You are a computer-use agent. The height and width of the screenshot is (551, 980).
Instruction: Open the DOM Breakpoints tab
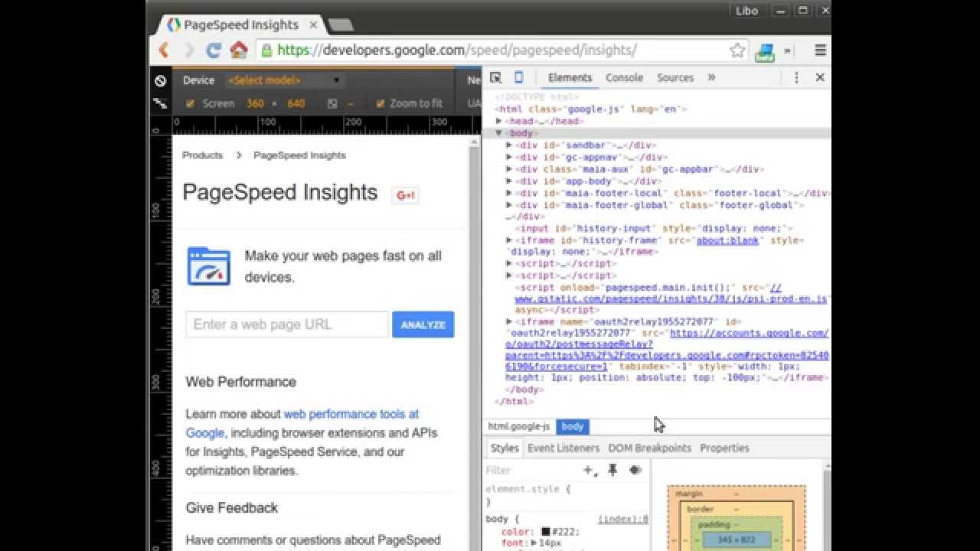tap(649, 448)
